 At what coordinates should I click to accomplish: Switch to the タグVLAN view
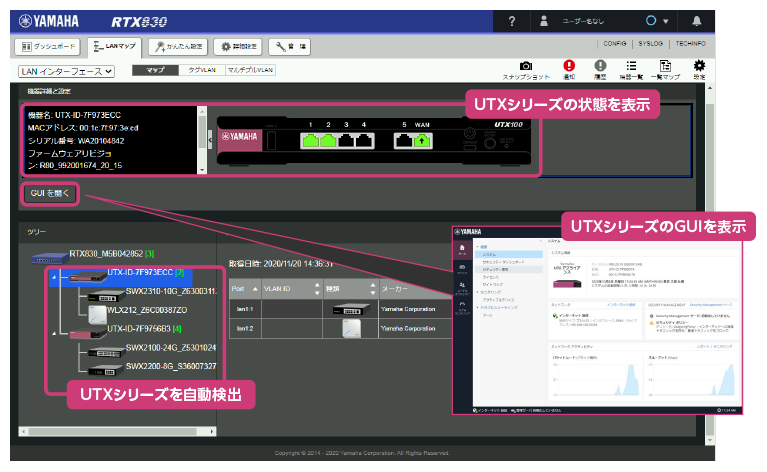[x=202, y=70]
